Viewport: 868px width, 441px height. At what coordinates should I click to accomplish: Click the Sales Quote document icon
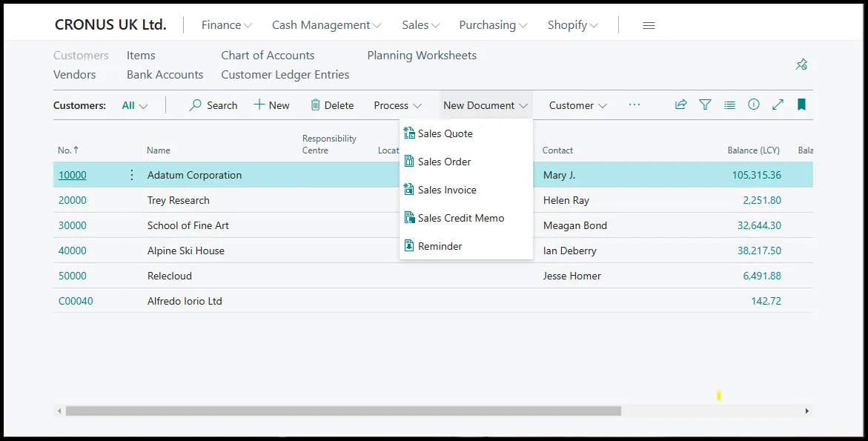[x=409, y=133]
